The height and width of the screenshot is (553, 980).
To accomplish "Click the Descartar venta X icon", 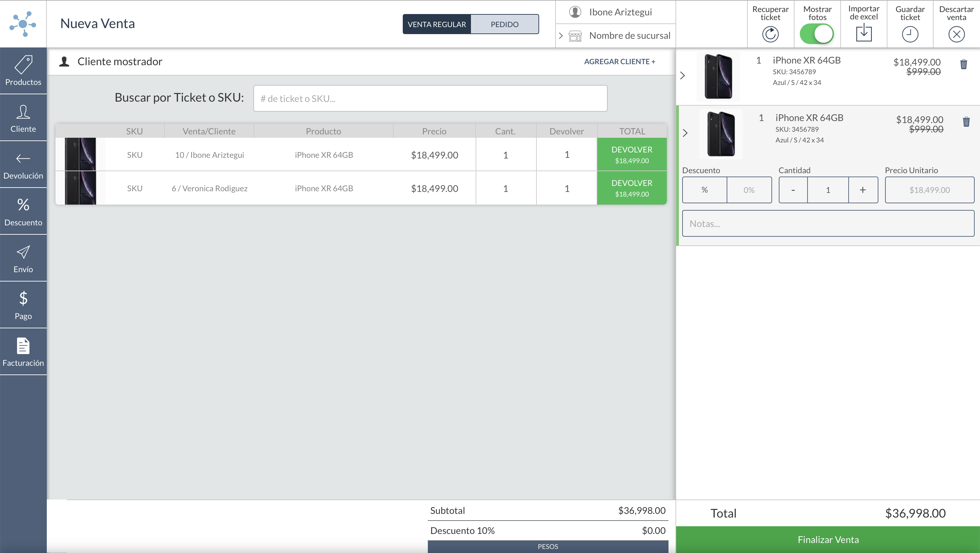I will [956, 34].
